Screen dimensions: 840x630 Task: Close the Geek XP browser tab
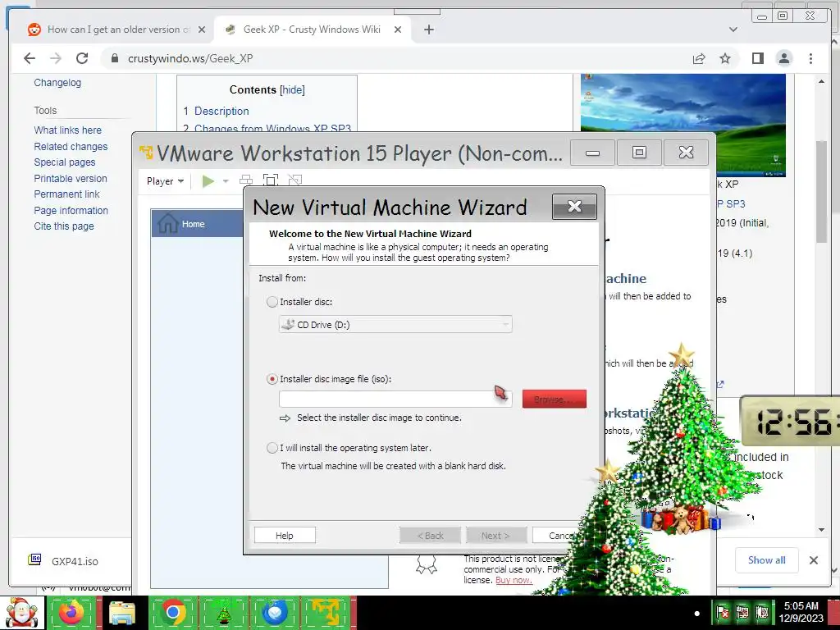point(398,30)
